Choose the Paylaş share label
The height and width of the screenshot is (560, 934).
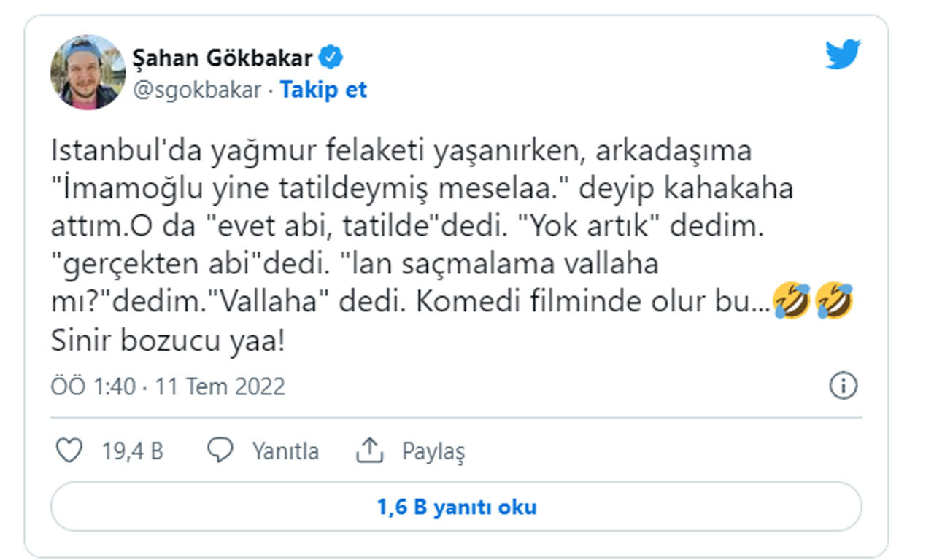point(433,452)
